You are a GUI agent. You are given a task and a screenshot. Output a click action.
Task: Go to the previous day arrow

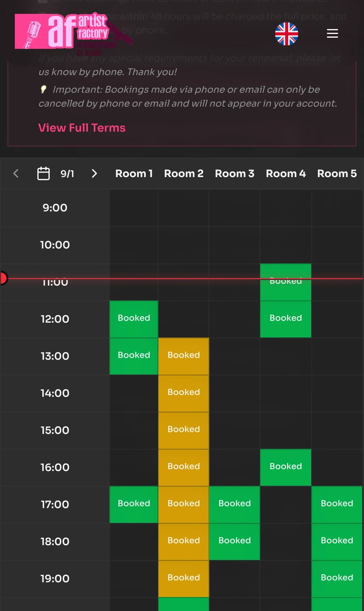click(16, 173)
